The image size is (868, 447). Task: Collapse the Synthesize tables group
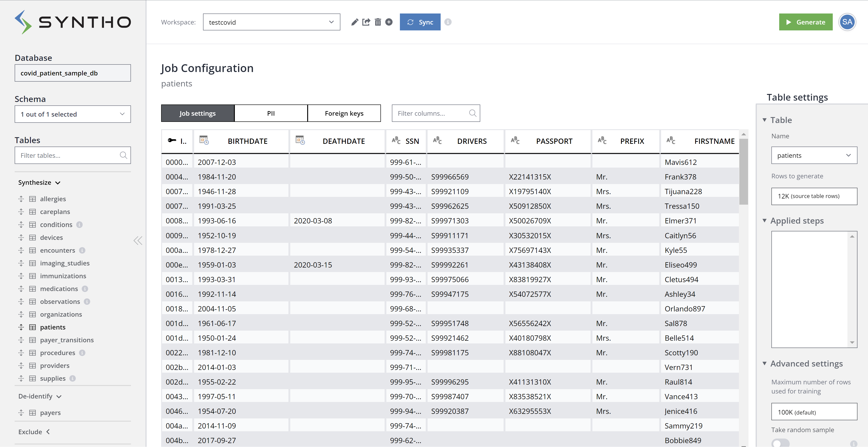[x=39, y=182]
